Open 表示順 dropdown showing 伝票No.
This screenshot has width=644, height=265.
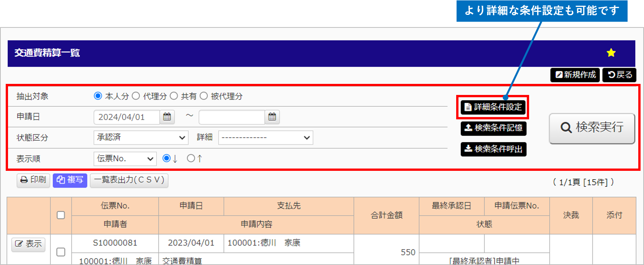point(125,159)
